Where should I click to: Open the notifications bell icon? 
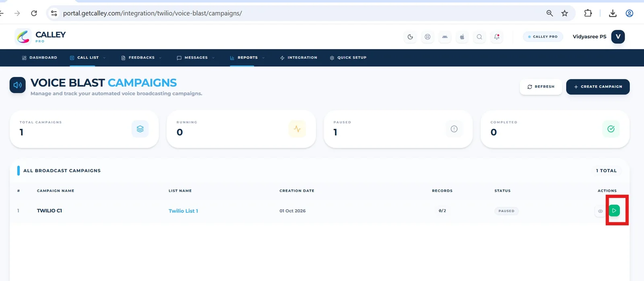coord(497,37)
